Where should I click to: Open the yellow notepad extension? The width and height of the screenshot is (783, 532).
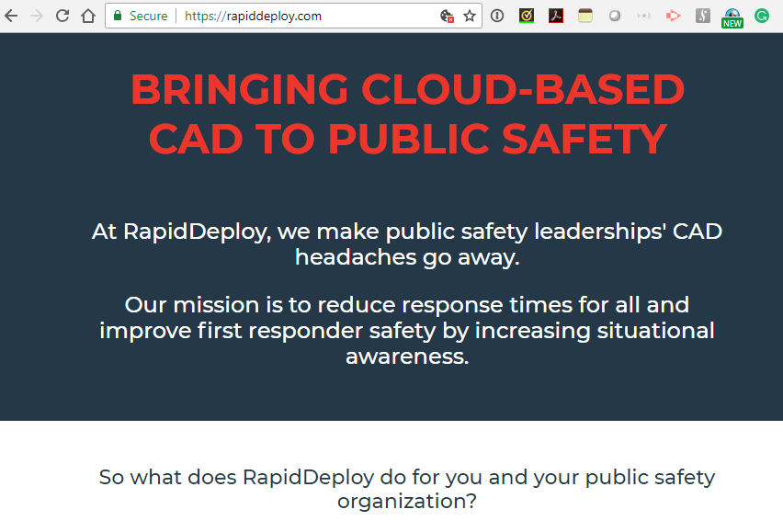[x=585, y=16]
